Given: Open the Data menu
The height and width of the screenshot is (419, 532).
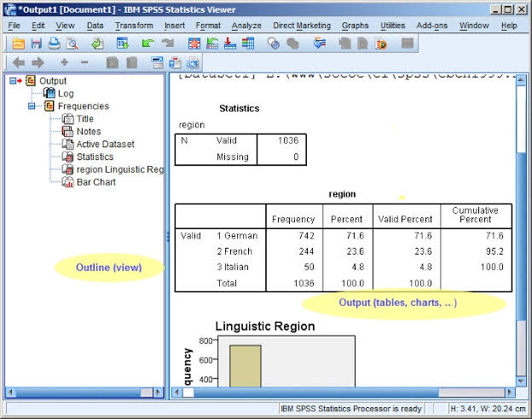Looking at the screenshot, I should [x=95, y=26].
